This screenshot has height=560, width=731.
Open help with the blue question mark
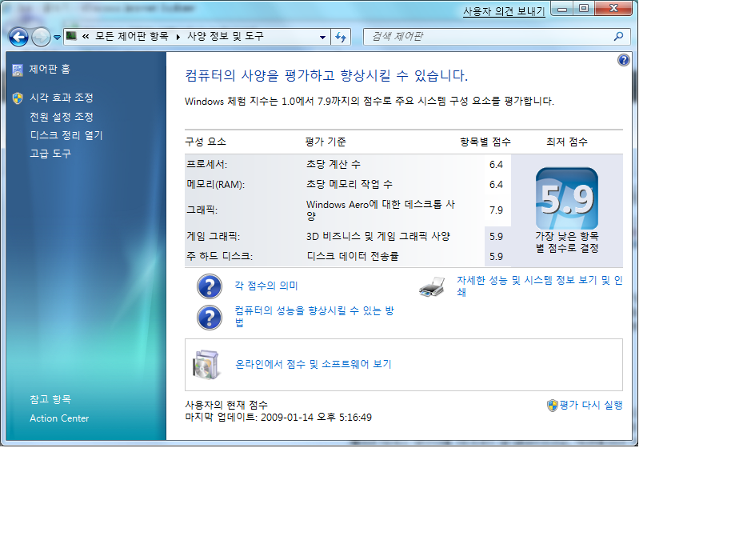(623, 60)
